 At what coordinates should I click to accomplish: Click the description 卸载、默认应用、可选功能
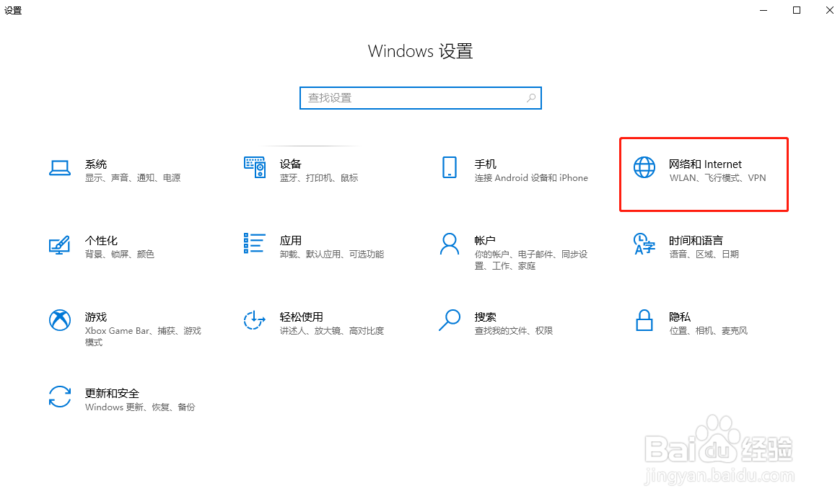pos(332,254)
